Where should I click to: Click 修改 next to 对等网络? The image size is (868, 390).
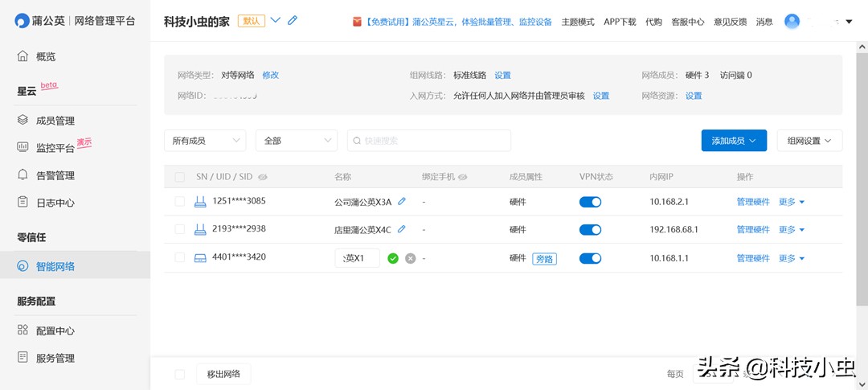(x=271, y=76)
